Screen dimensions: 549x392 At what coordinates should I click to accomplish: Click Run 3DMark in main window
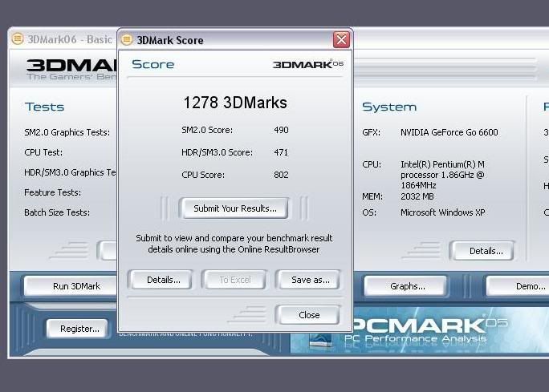(71, 286)
